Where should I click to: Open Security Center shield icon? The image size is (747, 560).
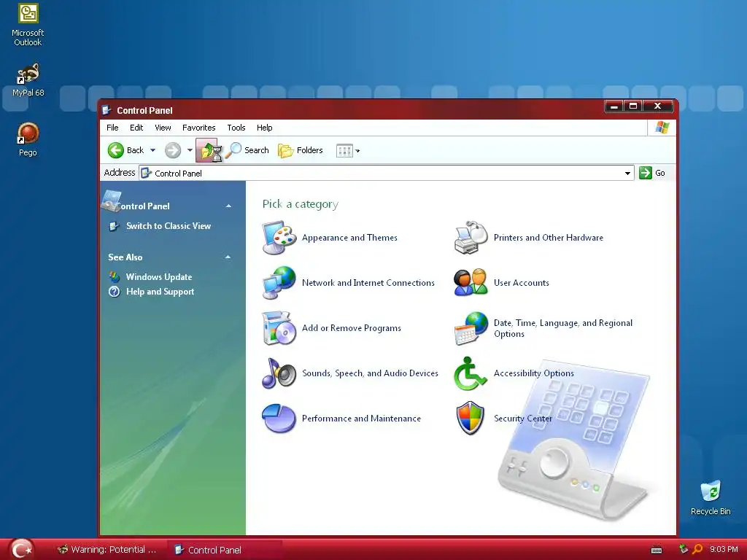[471, 418]
